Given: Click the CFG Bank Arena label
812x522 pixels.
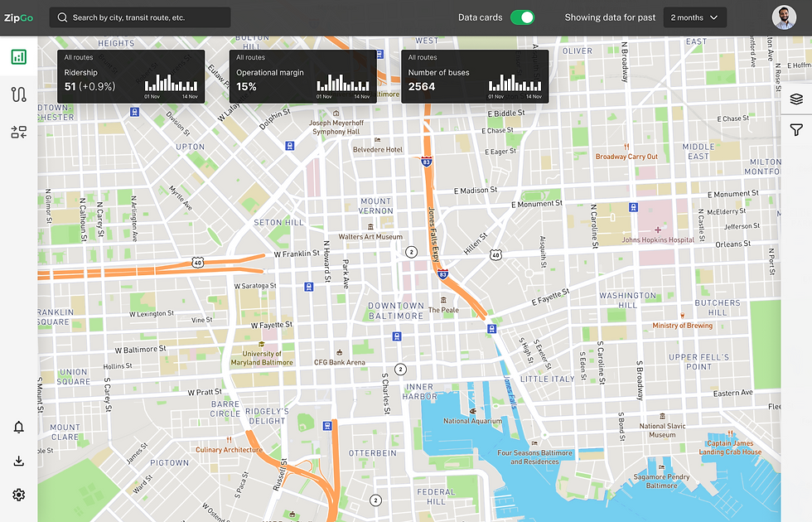Looking at the screenshot, I should [x=339, y=363].
